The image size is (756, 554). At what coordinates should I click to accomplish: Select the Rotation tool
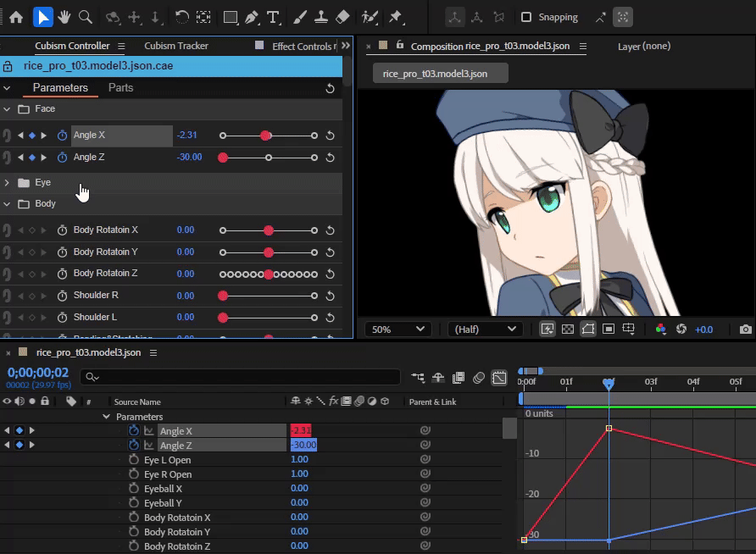tap(181, 17)
